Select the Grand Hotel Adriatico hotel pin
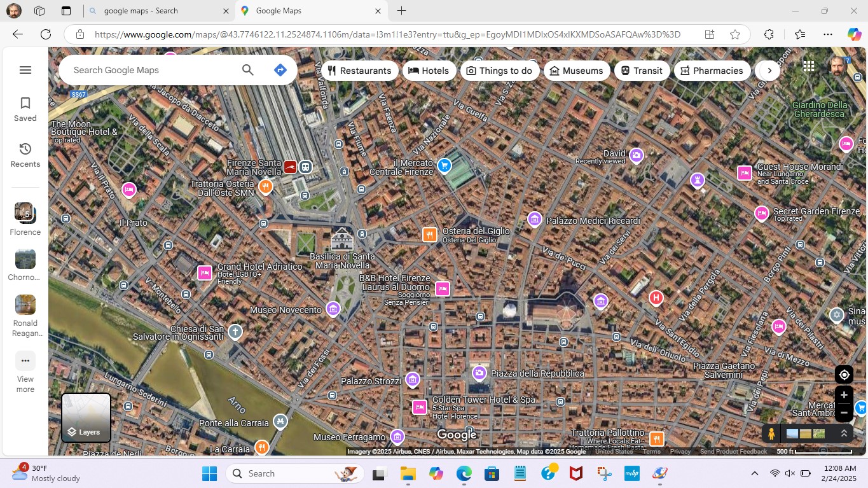868x488 pixels. click(204, 273)
